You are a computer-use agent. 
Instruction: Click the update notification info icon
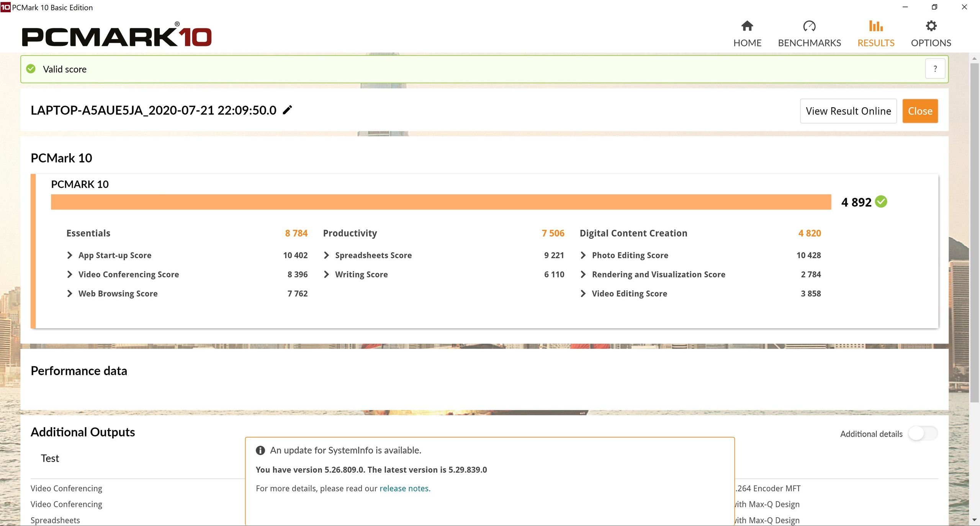point(260,451)
